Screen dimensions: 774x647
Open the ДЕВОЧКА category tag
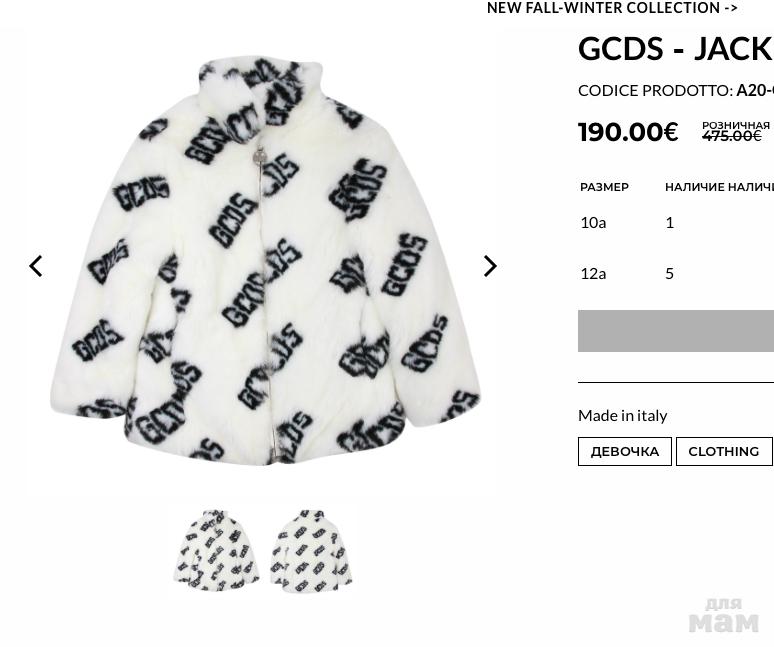[624, 452]
